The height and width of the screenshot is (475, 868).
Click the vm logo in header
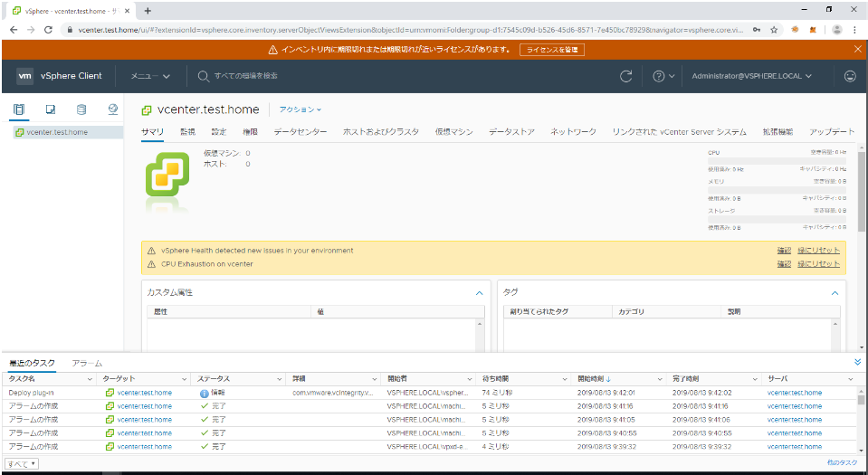(x=25, y=76)
